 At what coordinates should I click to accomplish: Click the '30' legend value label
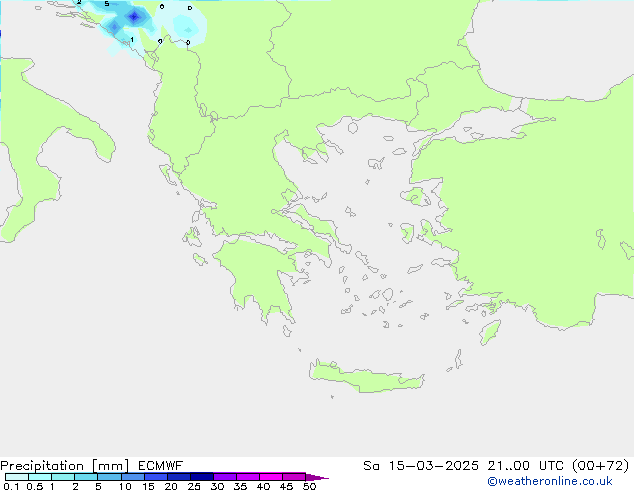(217, 486)
